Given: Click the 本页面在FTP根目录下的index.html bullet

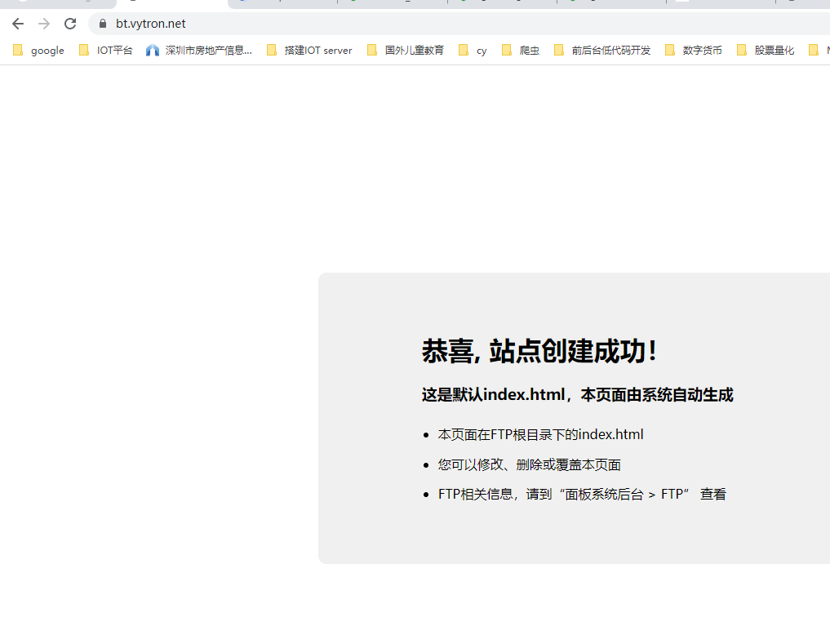Looking at the screenshot, I should (x=540, y=435).
